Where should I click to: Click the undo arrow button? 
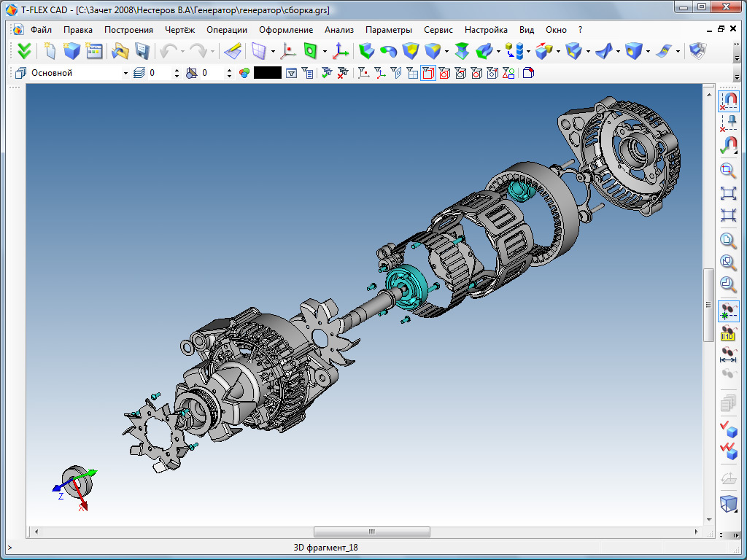click(x=169, y=51)
